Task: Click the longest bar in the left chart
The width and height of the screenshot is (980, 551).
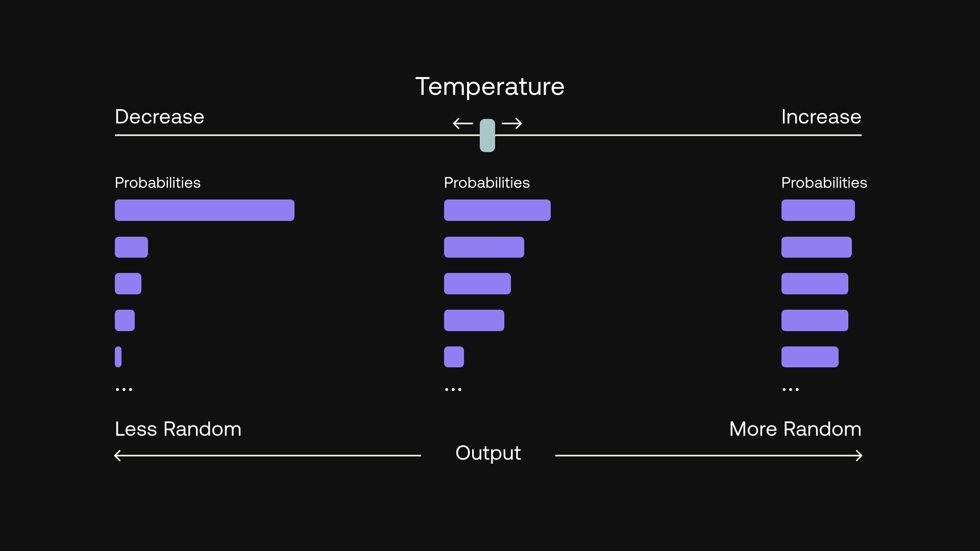Action: [x=205, y=210]
